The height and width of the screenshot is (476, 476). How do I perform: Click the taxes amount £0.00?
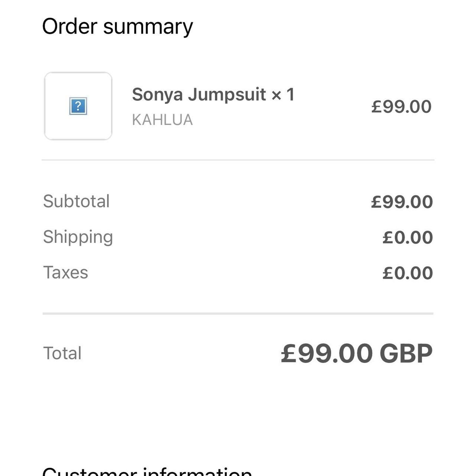pos(408,273)
